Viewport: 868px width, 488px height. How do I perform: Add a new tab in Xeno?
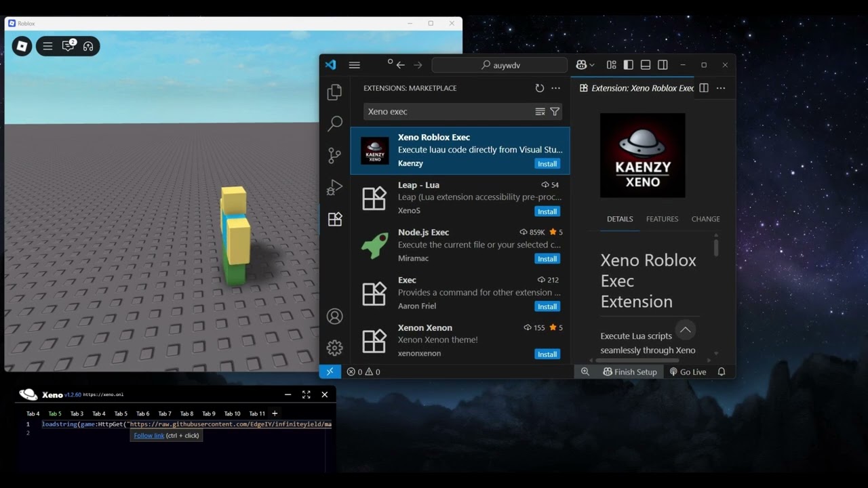(x=275, y=413)
